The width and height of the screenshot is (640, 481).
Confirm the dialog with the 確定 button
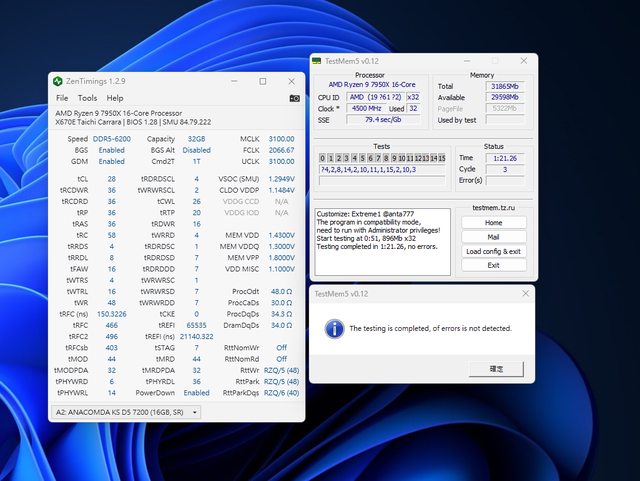(497, 369)
